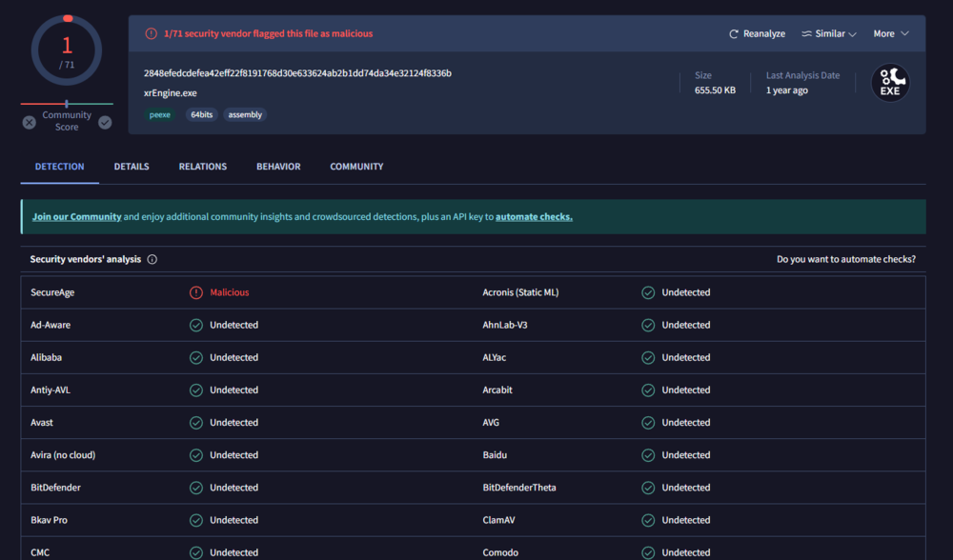
Task: Vote positive with the community score check icon
Action: click(105, 122)
